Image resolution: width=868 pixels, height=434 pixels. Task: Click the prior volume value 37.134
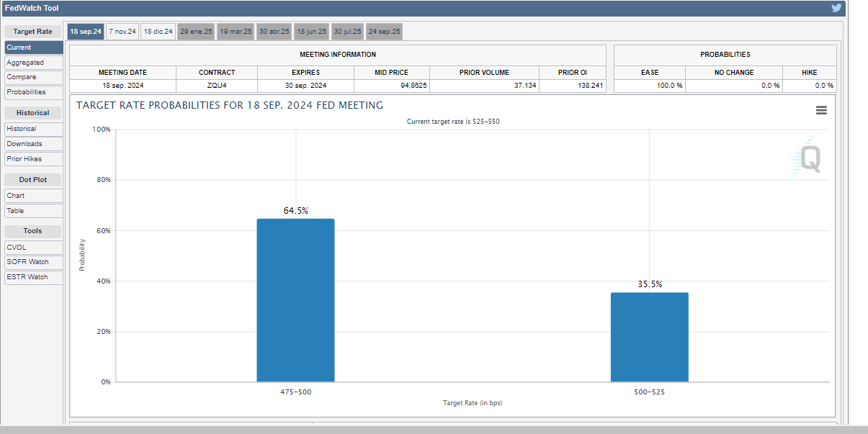(x=525, y=86)
